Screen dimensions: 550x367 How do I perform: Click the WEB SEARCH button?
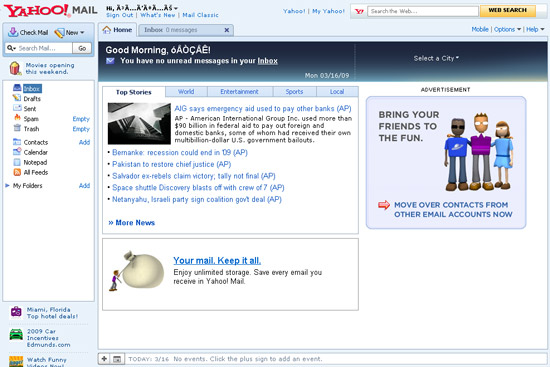coord(508,11)
